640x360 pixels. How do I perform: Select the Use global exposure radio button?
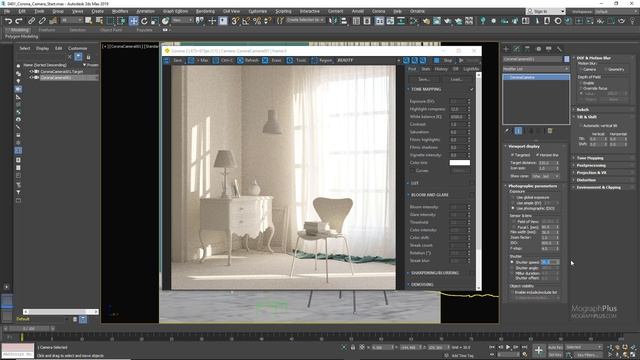pyautogui.click(x=513, y=198)
